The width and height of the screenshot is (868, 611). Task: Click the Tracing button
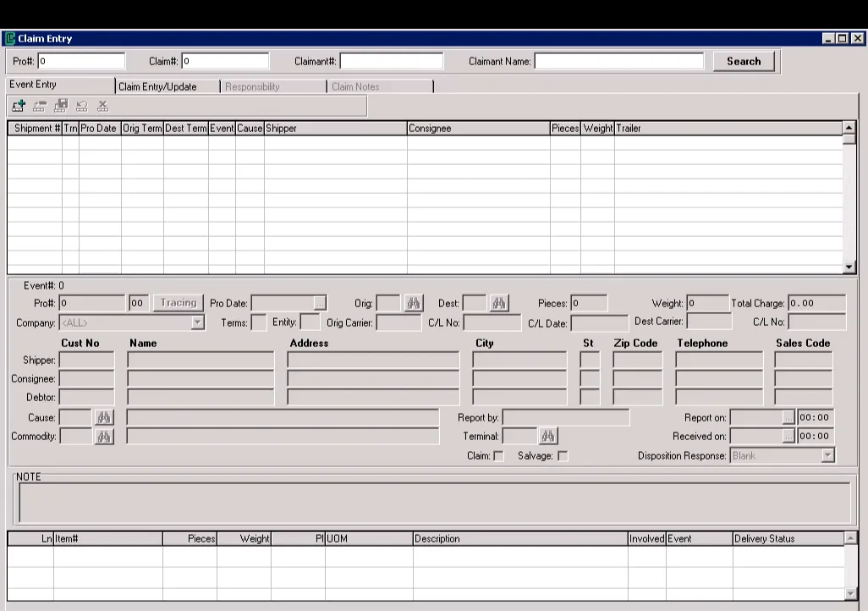coord(179,303)
